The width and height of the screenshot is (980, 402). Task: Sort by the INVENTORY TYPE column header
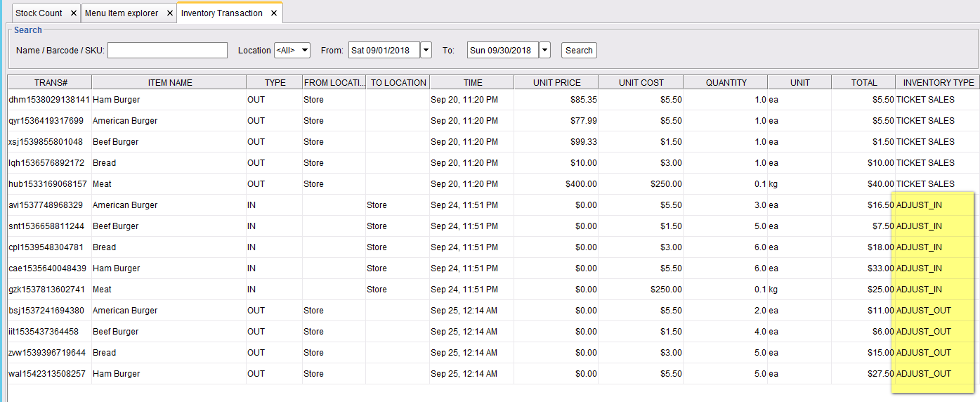(938, 82)
